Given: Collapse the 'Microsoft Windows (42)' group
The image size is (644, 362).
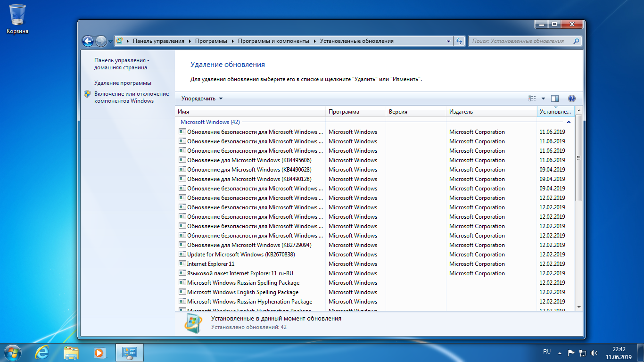Looking at the screenshot, I should (x=569, y=122).
